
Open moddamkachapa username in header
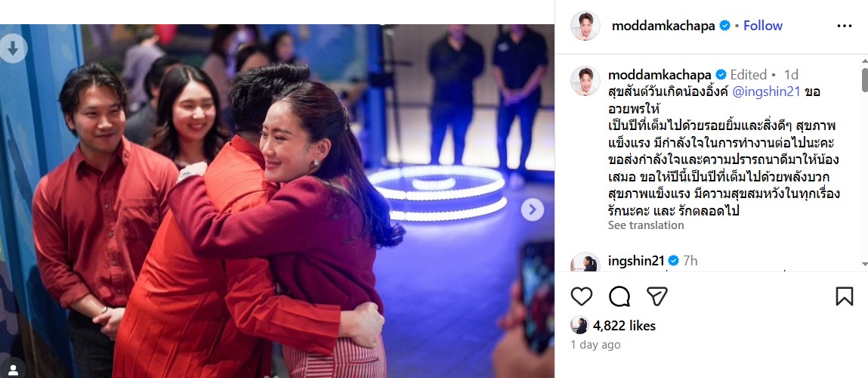click(663, 26)
